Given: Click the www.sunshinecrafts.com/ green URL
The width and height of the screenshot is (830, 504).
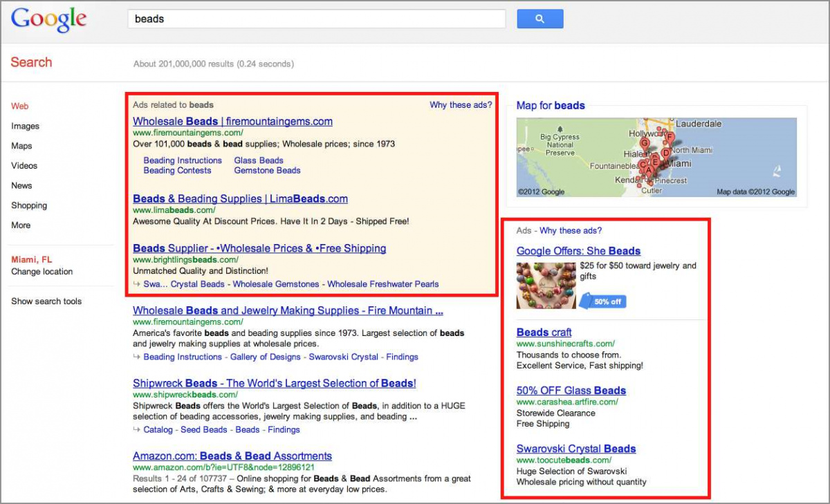Looking at the screenshot, I should coord(566,344).
